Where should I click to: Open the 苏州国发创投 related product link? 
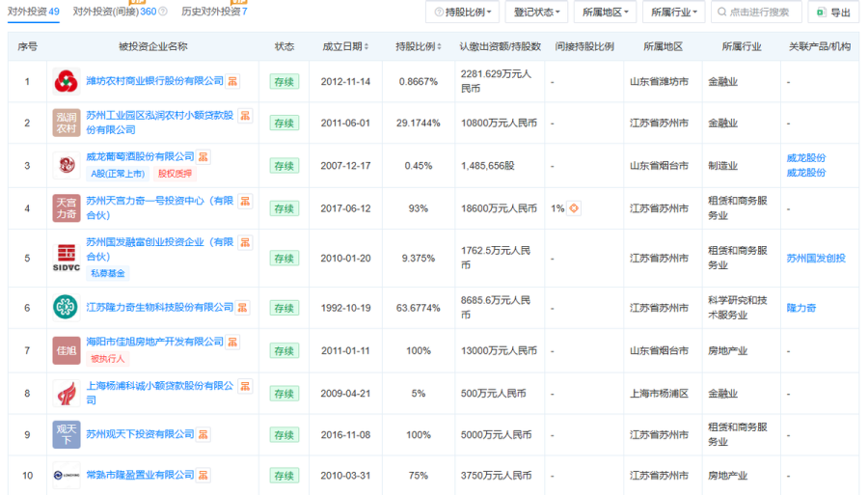click(815, 258)
